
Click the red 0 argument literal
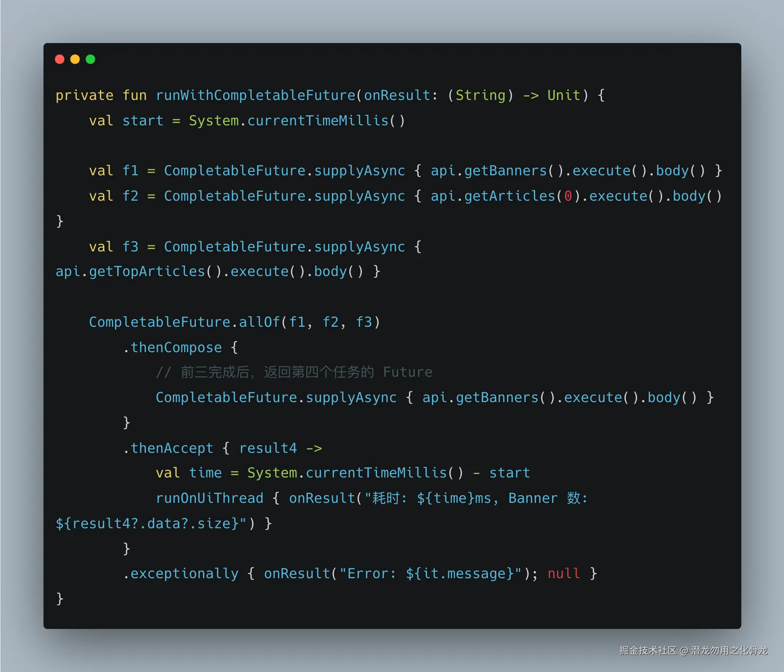(568, 196)
